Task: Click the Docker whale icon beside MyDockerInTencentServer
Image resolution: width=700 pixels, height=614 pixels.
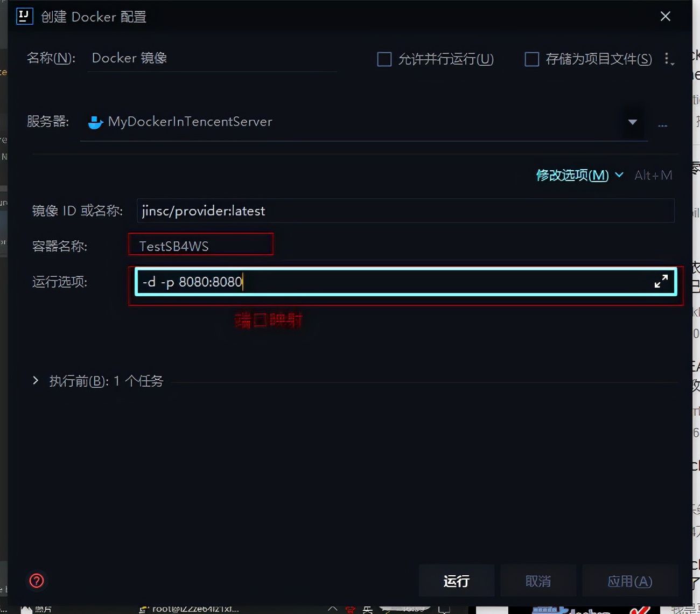Action: pyautogui.click(x=95, y=122)
